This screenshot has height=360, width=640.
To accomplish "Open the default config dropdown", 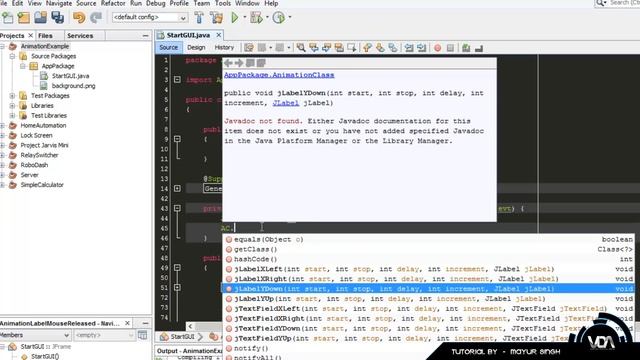I will (x=150, y=18).
